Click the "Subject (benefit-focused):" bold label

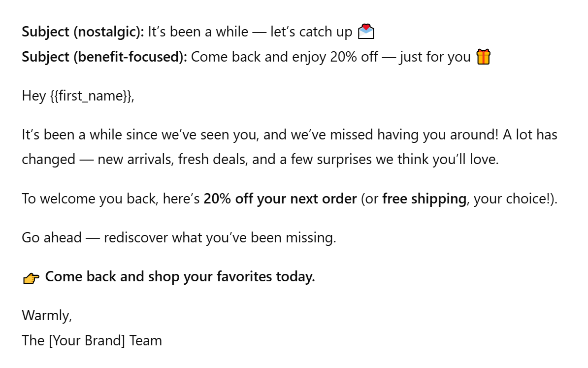(x=104, y=57)
